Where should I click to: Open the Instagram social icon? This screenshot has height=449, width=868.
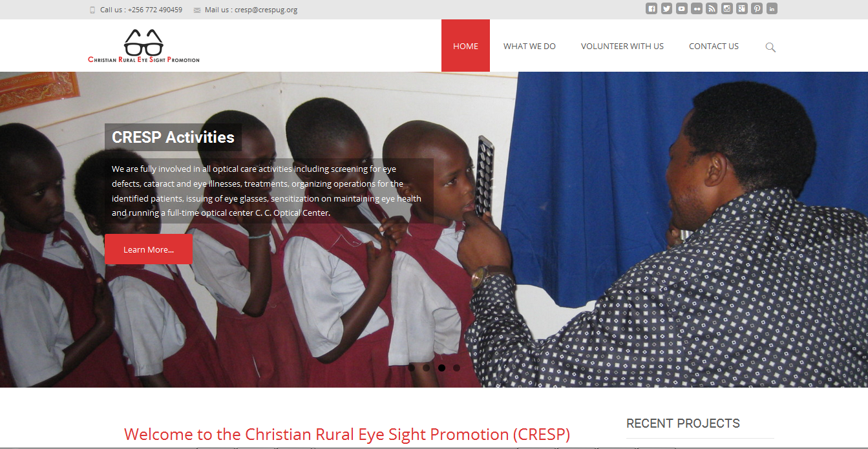coord(727,8)
